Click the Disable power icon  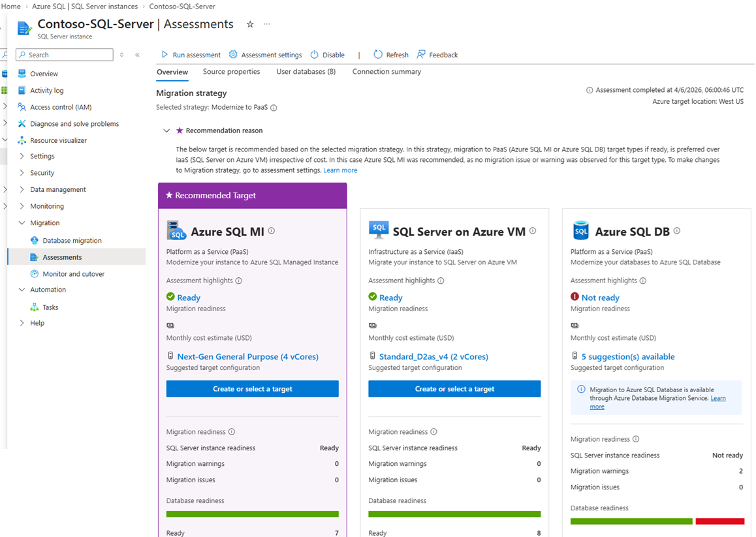click(x=315, y=55)
